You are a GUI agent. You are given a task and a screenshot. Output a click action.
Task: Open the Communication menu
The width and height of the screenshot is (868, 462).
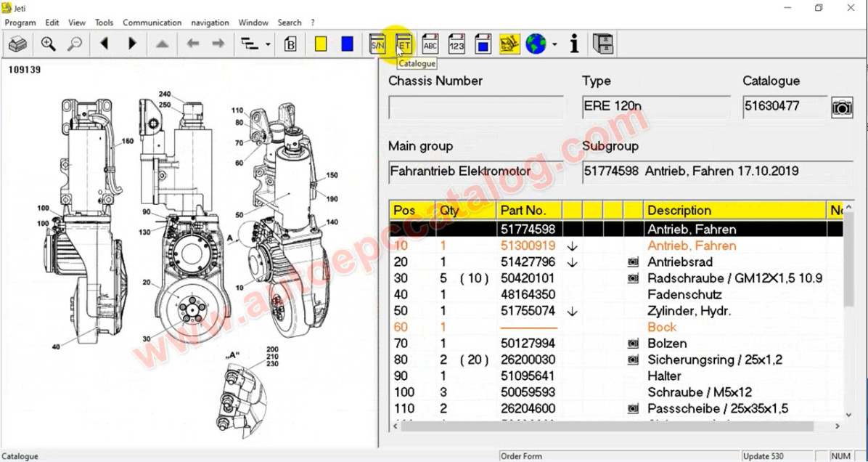(152, 23)
